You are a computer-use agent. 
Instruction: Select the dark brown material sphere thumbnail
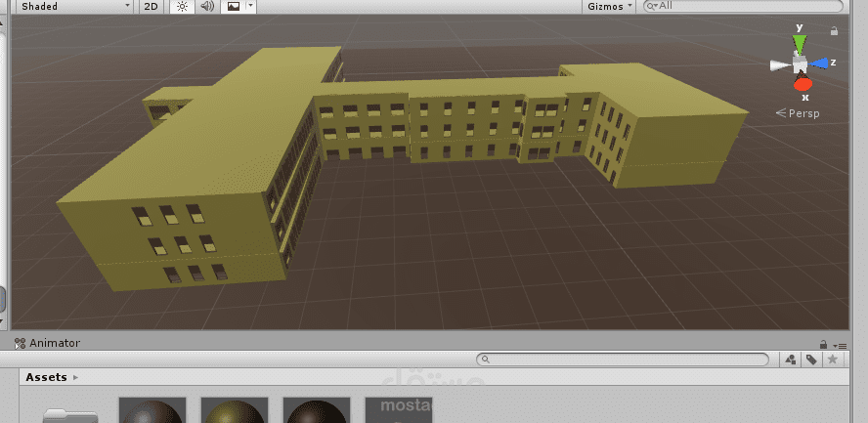(x=317, y=410)
